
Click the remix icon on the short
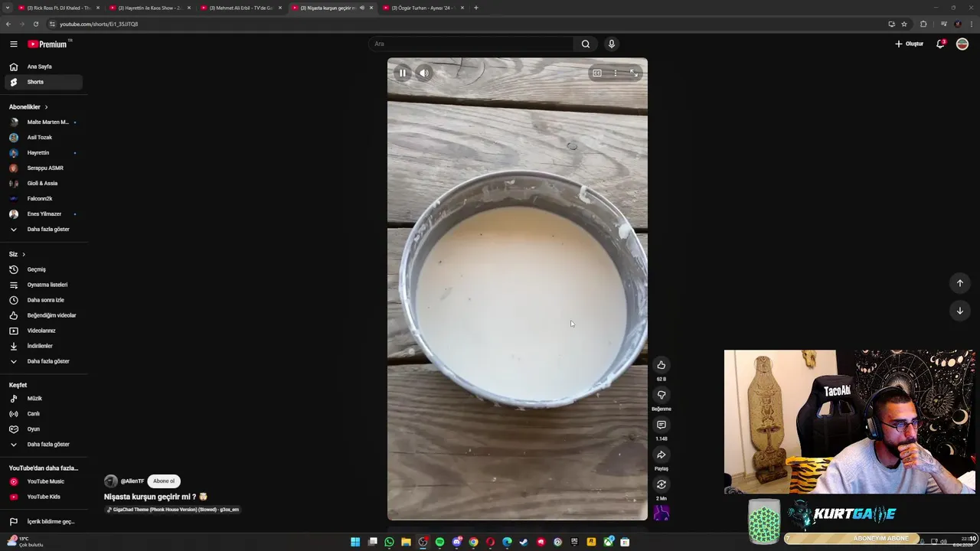coord(661,484)
